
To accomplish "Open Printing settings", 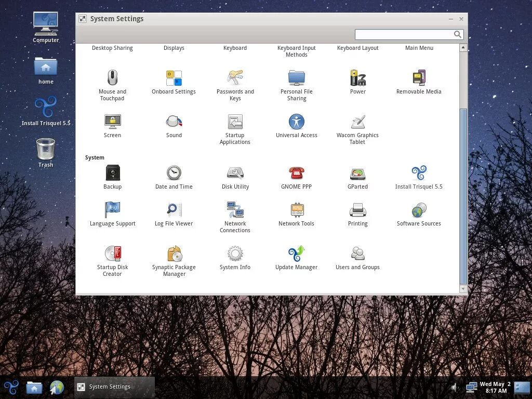I will (x=357, y=214).
